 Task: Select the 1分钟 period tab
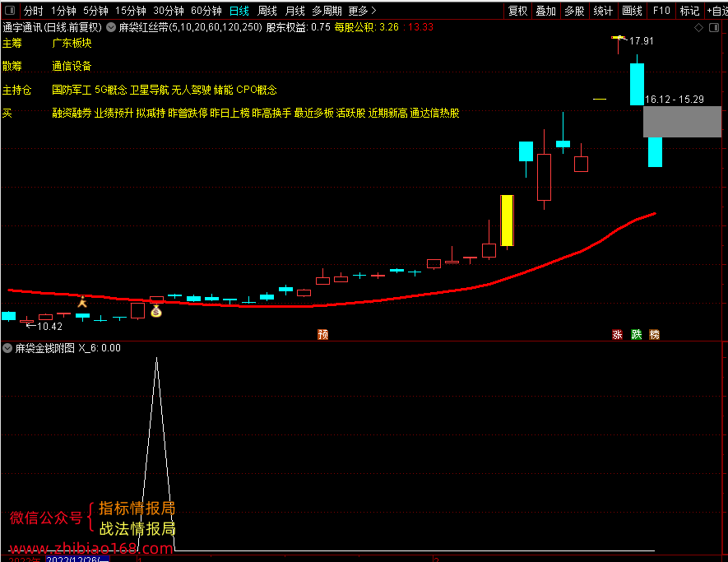(x=63, y=11)
